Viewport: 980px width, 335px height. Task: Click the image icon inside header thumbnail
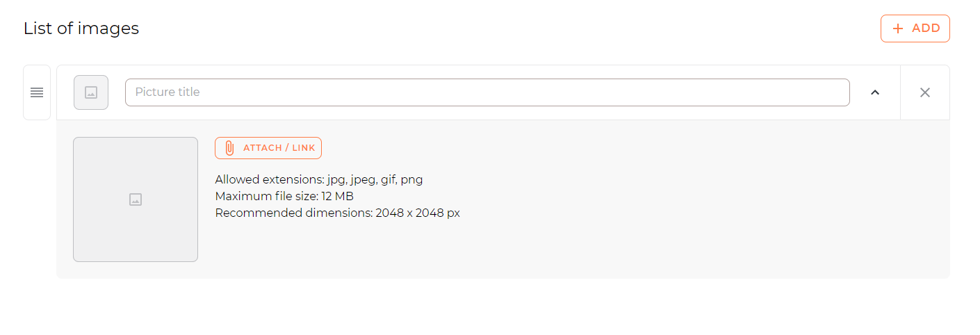click(x=91, y=92)
